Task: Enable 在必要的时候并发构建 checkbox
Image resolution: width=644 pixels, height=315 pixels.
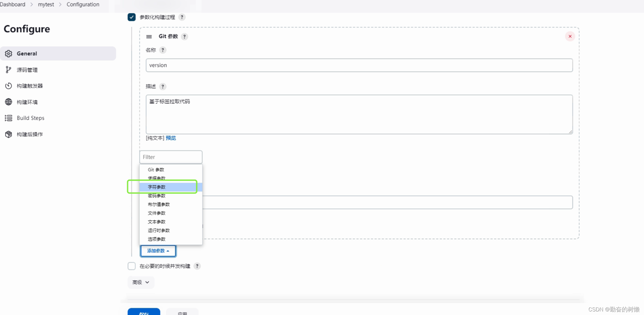Action: (x=132, y=266)
